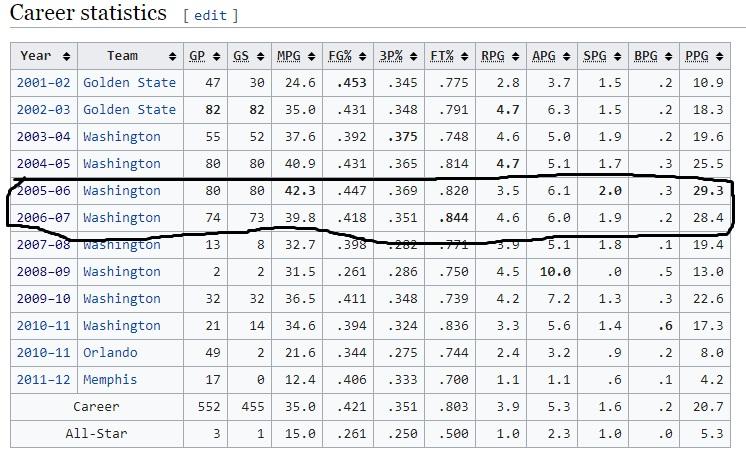Click the PPG column header abbreviation
This screenshot has width=746, height=461.
tap(697, 56)
